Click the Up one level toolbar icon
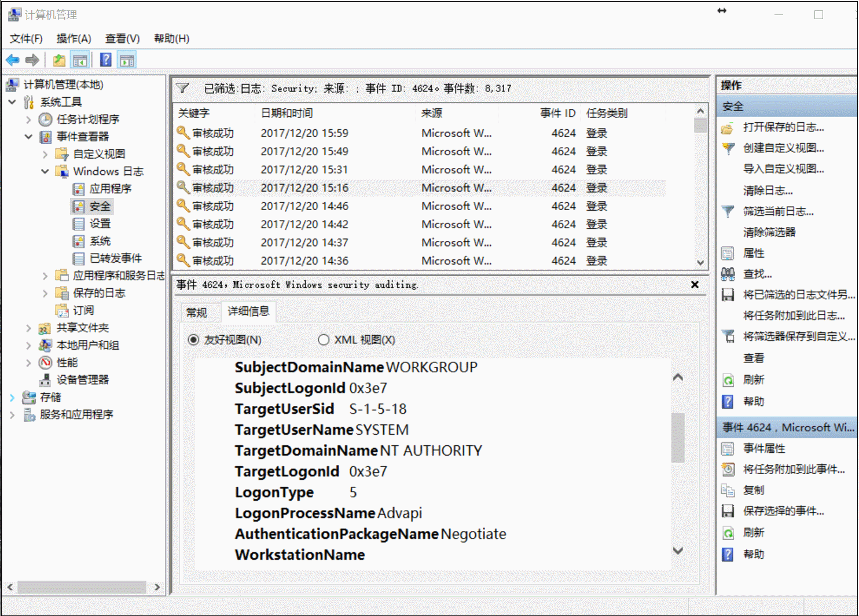 coord(59,60)
